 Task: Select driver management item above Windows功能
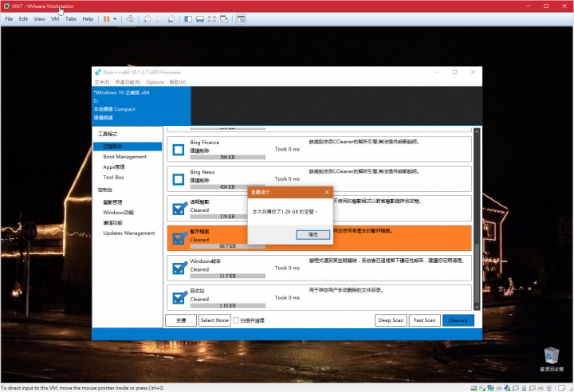click(112, 202)
